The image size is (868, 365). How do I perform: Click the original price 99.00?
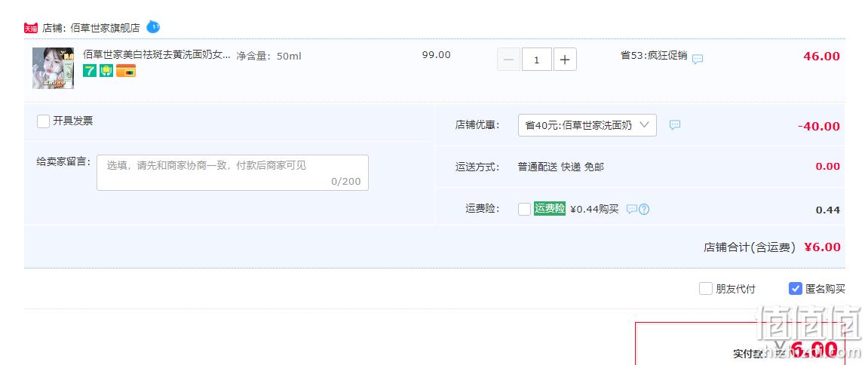click(436, 55)
